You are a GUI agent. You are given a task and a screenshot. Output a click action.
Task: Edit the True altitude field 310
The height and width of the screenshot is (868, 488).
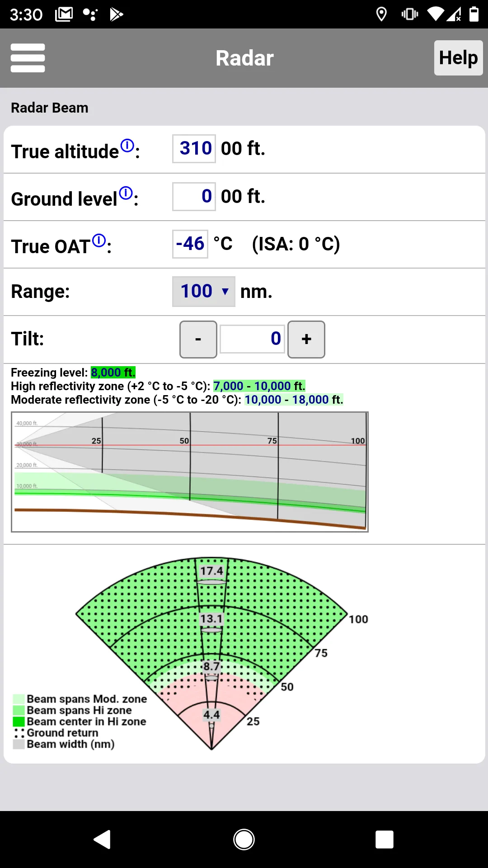[194, 149]
